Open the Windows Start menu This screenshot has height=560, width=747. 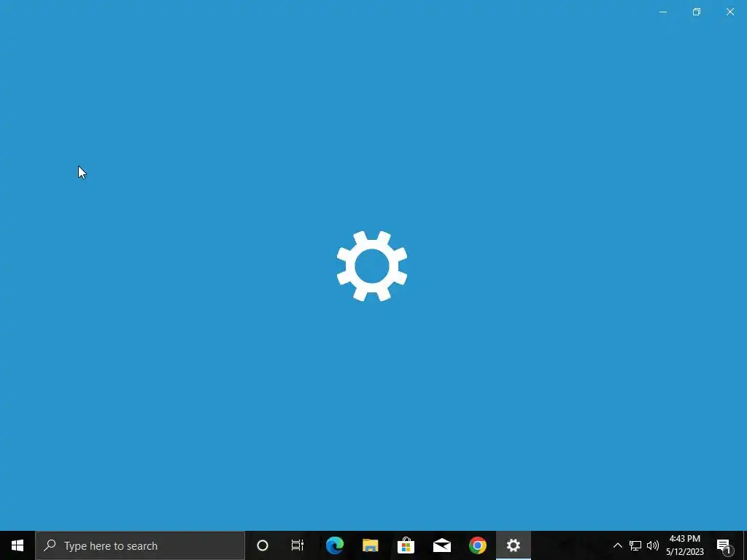(18, 545)
